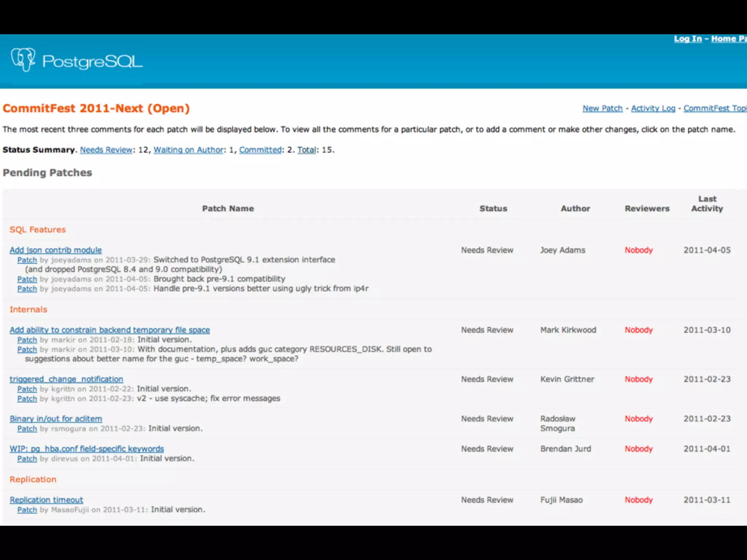Click the Total status link
The image size is (747, 560).
click(306, 150)
